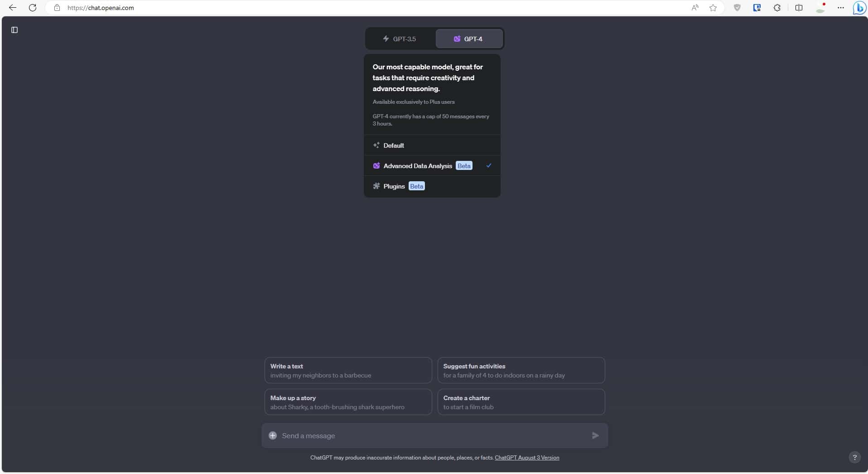Click the 'Write a text' suggestion
The height and width of the screenshot is (474, 868).
pos(348,370)
